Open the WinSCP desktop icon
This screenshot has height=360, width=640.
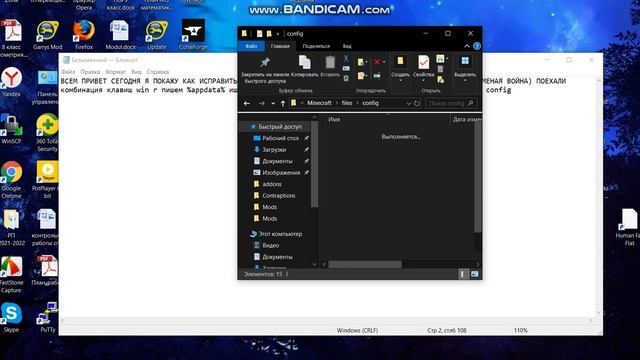tap(11, 129)
